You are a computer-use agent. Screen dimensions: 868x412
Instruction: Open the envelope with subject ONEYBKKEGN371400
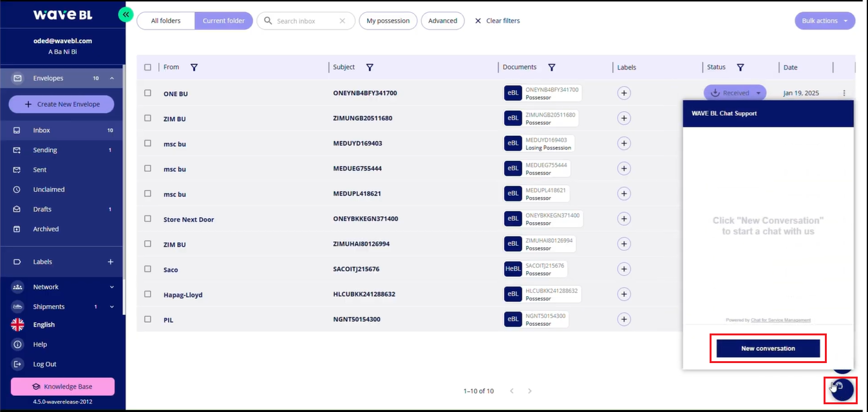(x=366, y=219)
